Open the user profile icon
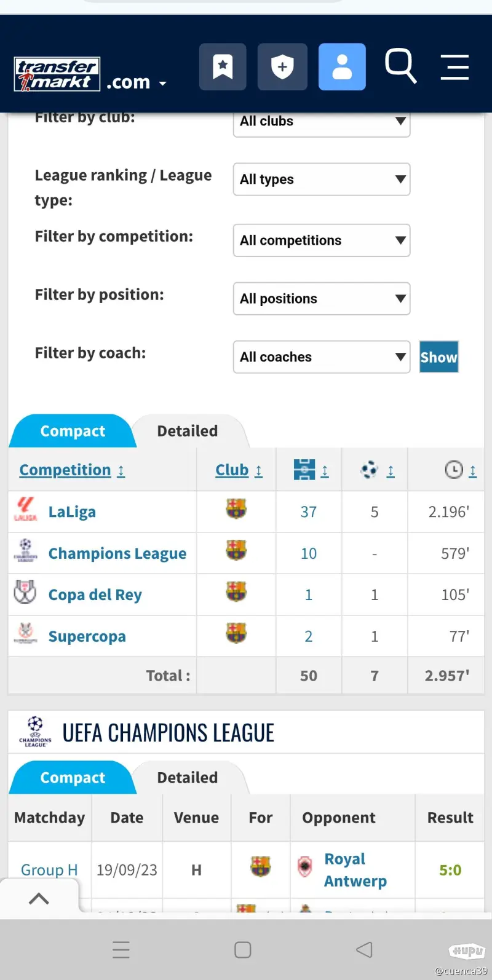Screen dimensions: 492x980 342,66
